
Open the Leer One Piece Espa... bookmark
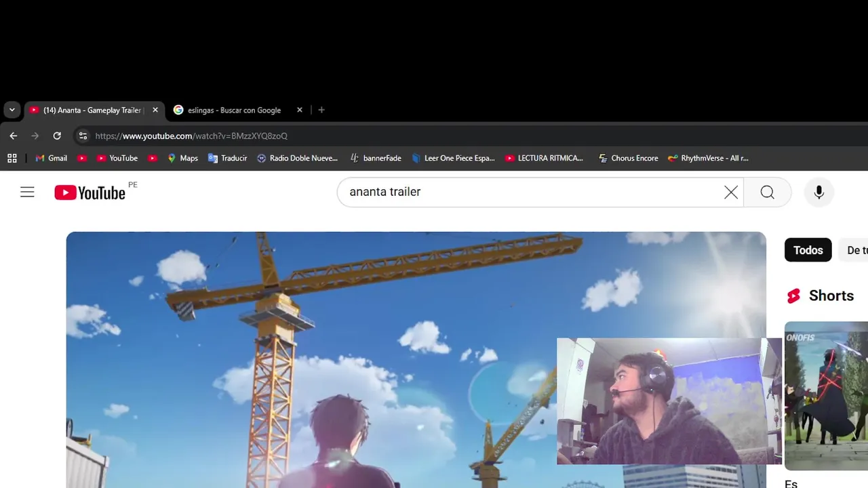click(x=452, y=158)
